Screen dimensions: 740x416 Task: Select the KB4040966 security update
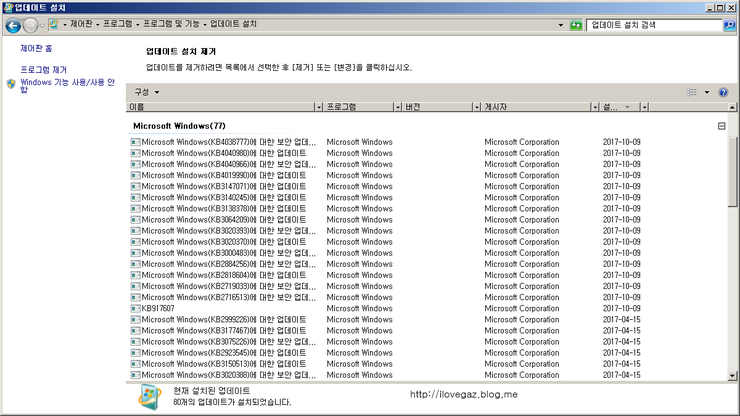click(x=386, y=164)
